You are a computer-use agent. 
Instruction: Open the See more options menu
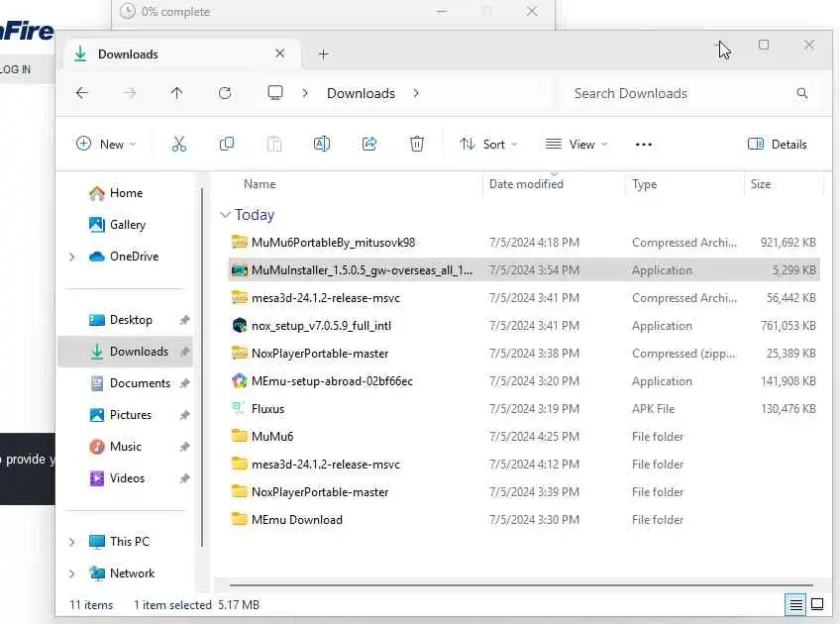644,144
